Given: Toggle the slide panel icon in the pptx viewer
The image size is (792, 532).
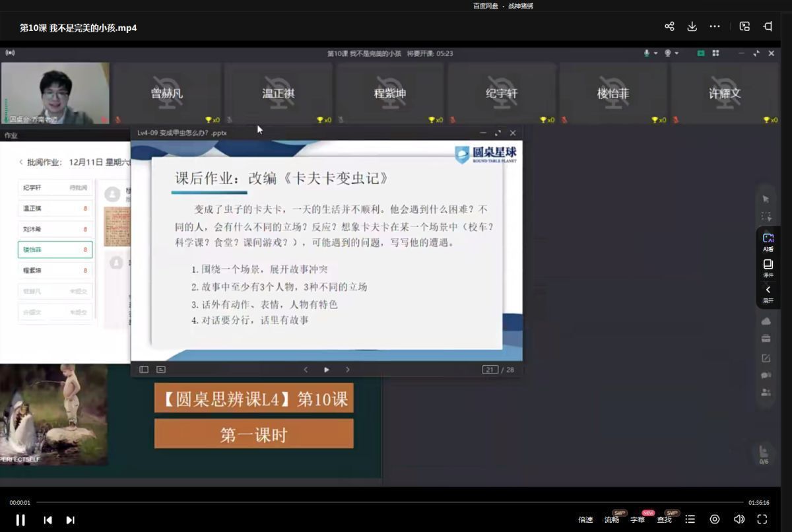Looking at the screenshot, I should 144,370.
